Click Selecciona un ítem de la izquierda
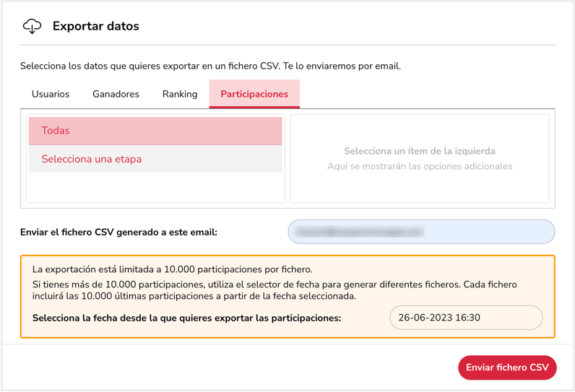 420,152
